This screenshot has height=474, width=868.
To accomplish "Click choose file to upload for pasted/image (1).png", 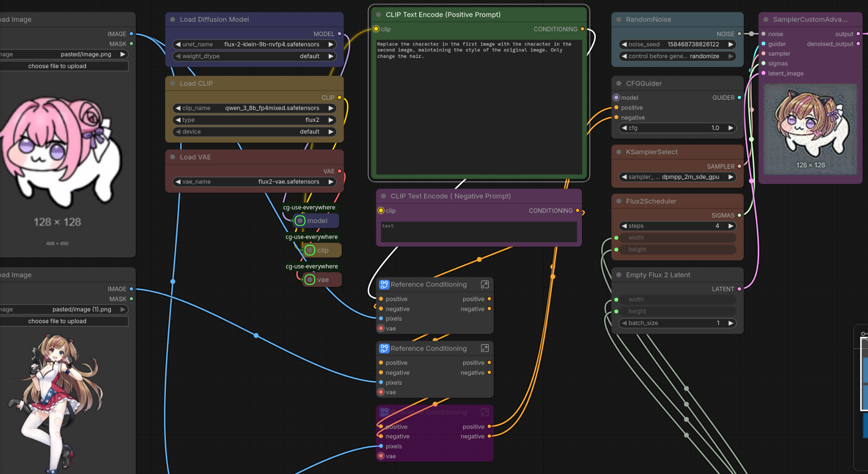I will click(57, 321).
